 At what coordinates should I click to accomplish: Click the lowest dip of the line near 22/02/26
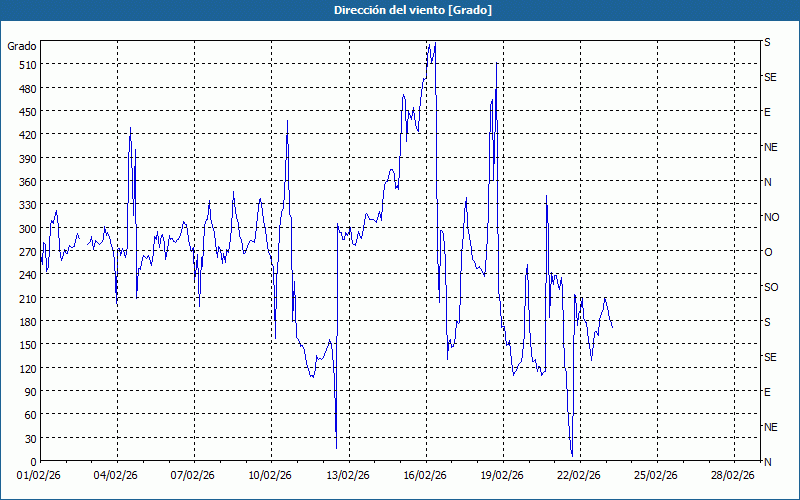click(x=572, y=455)
